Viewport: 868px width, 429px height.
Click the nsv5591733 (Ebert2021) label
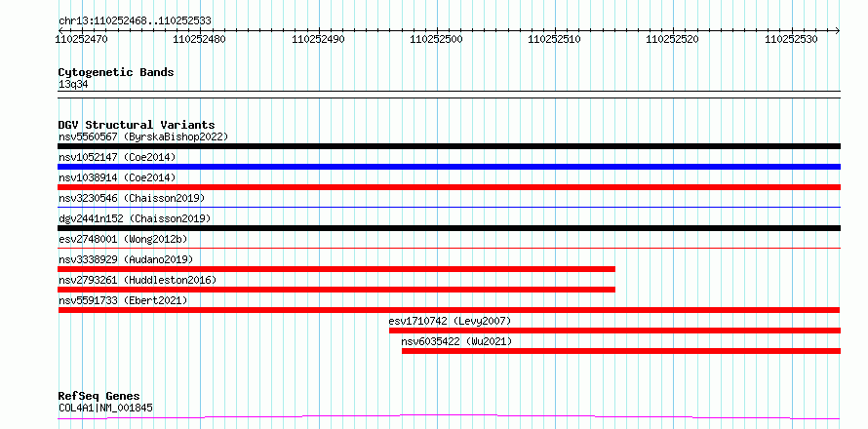[123, 300]
